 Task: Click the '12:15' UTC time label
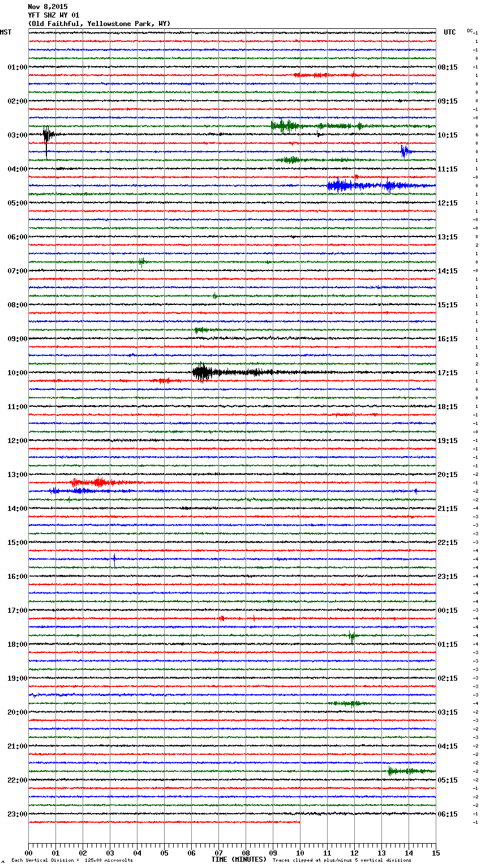[448, 203]
